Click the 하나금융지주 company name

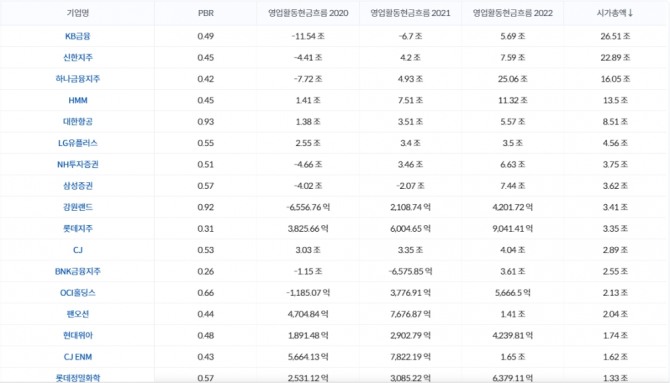pyautogui.click(x=78, y=79)
